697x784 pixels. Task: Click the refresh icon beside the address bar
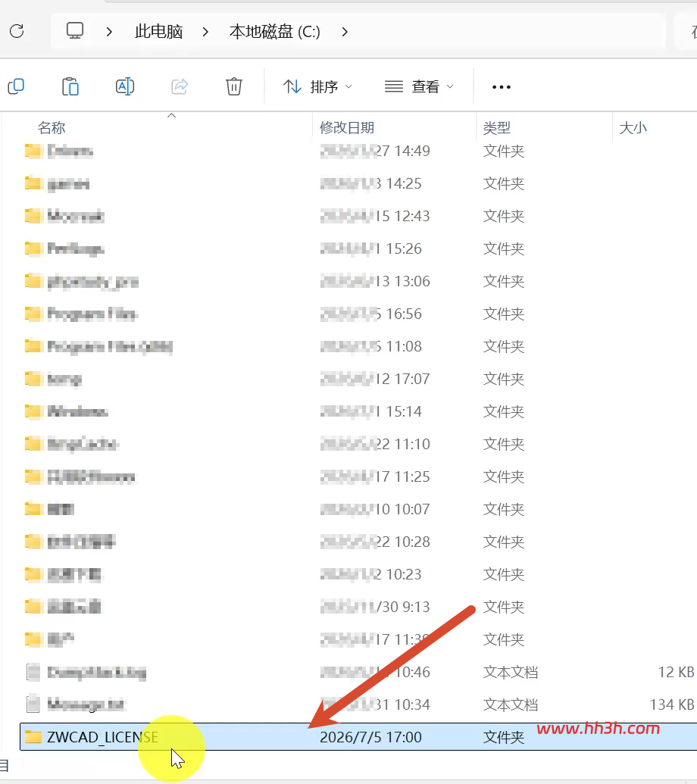click(17, 31)
